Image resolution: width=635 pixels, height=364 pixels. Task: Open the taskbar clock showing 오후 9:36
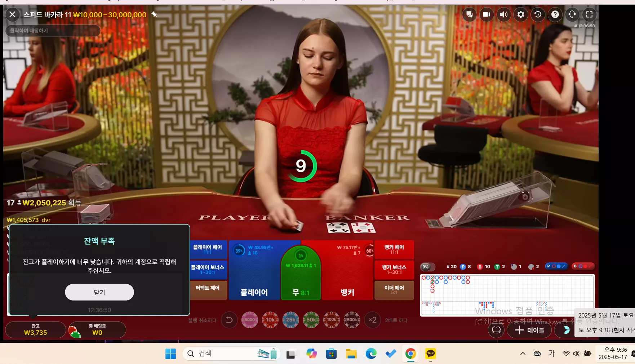tap(613, 354)
